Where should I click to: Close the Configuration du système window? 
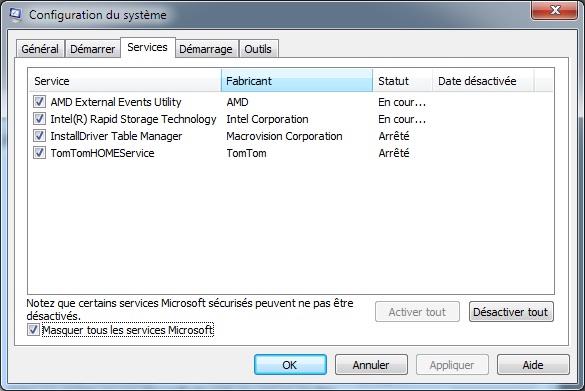[x=555, y=10]
